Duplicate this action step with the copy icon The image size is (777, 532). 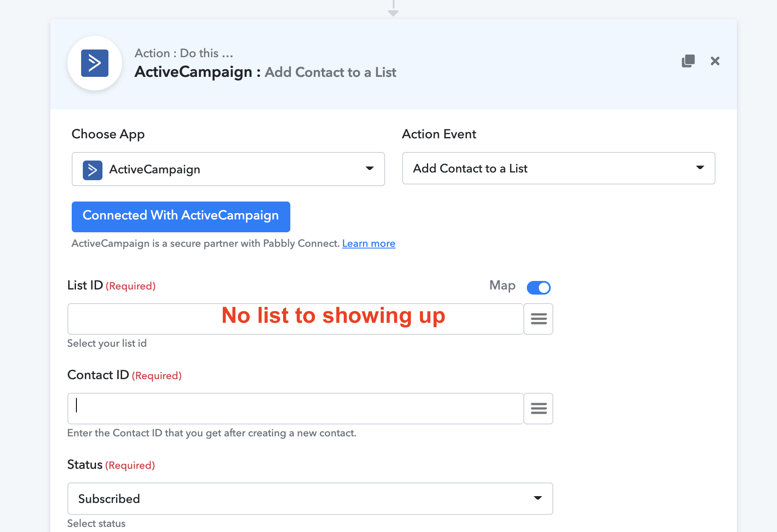(688, 61)
